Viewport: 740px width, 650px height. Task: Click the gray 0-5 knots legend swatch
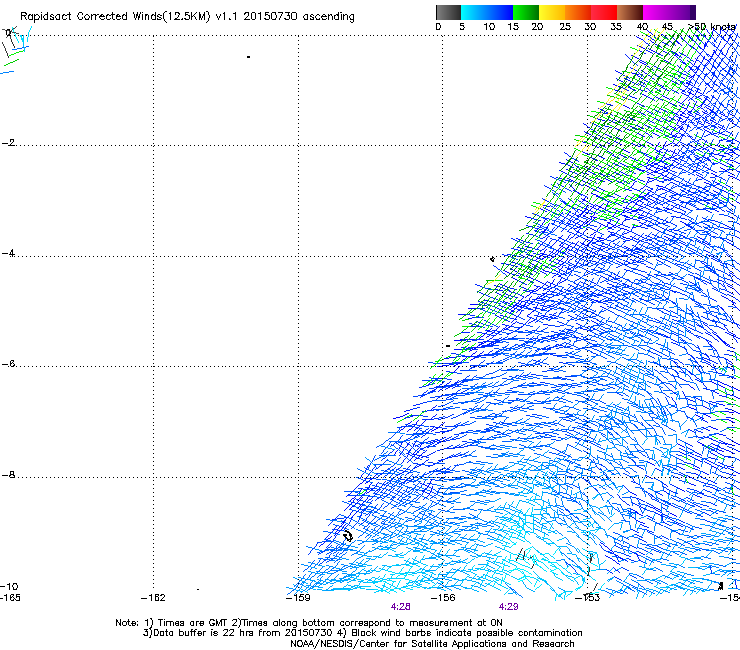coord(448,12)
